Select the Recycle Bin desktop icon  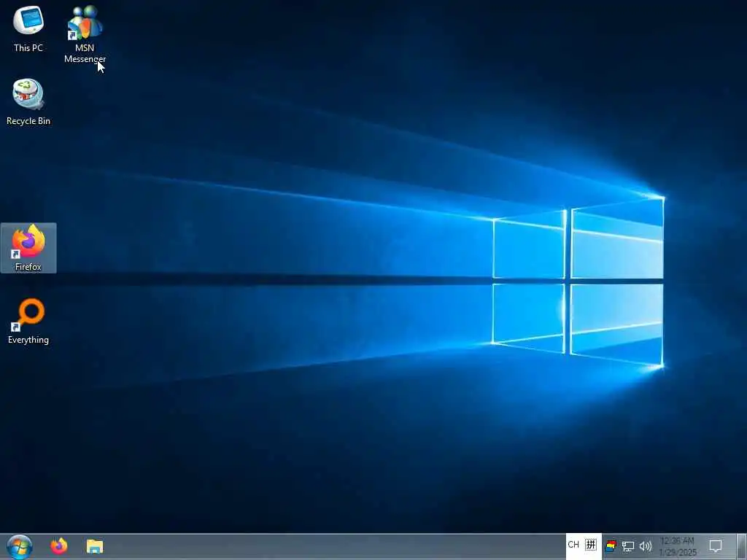(28, 102)
